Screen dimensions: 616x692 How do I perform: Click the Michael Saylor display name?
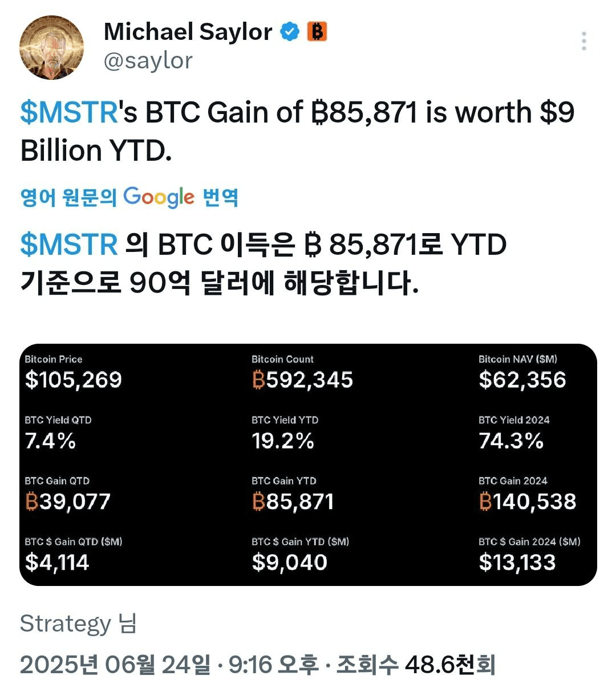188,32
